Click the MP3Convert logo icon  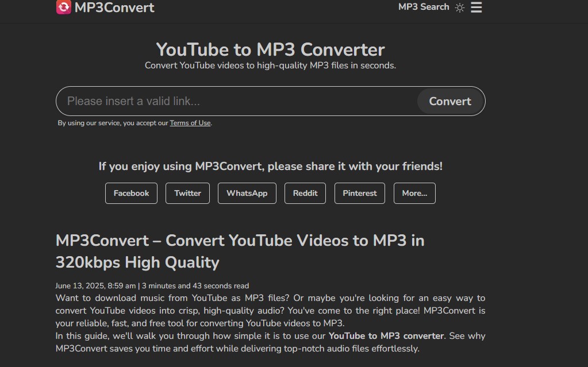[63, 7]
